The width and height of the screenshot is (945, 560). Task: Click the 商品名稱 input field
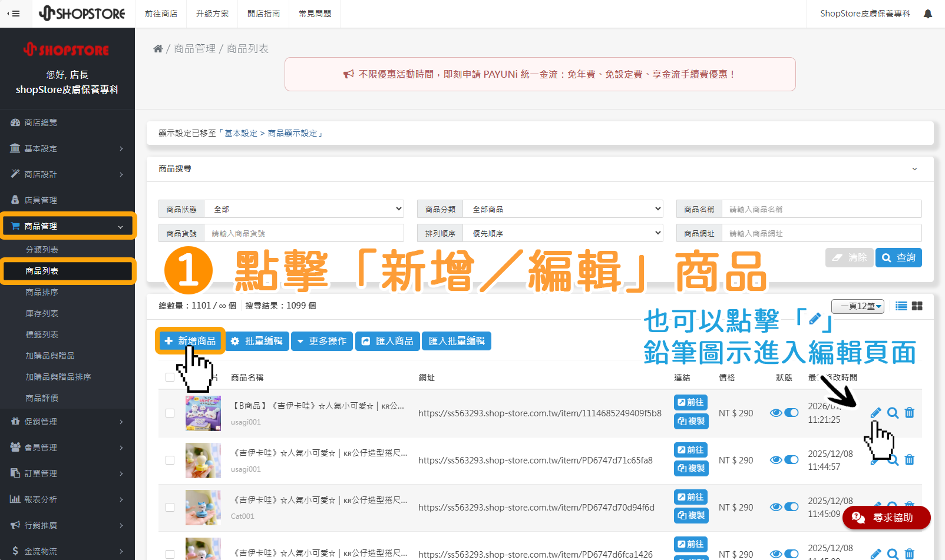tap(821, 208)
